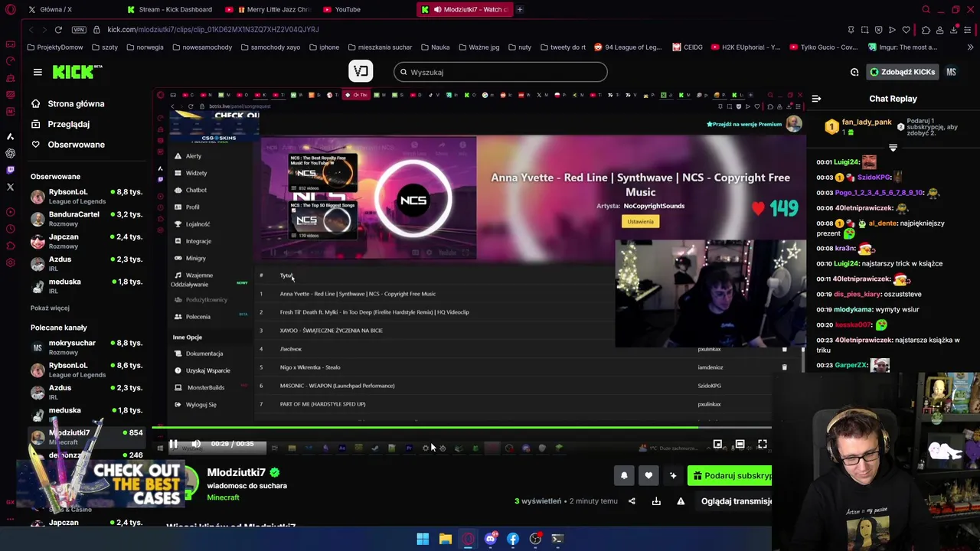The width and height of the screenshot is (980, 551).
Task: Mute the clip volume
Action: point(196,444)
